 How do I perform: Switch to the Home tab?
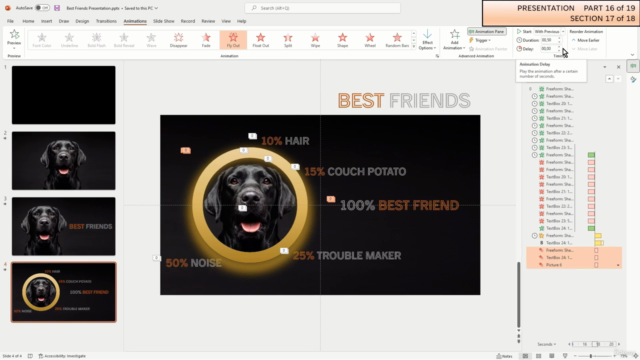[28, 21]
